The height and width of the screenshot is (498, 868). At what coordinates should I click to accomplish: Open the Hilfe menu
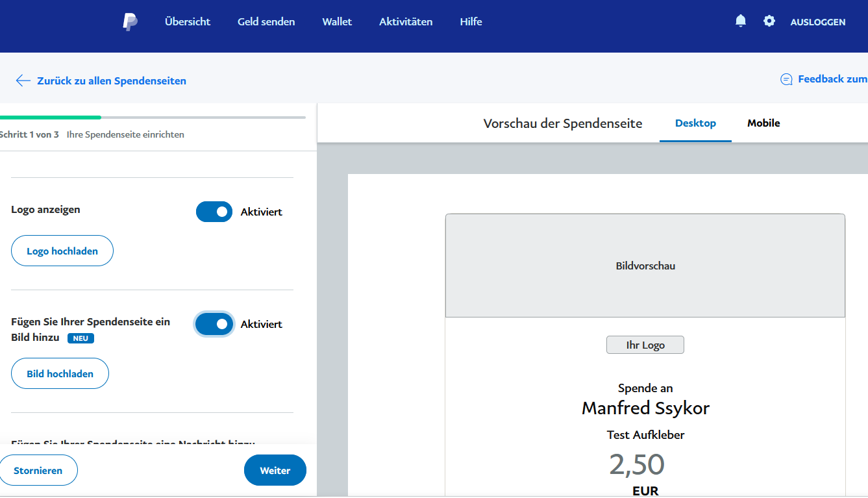click(x=471, y=22)
